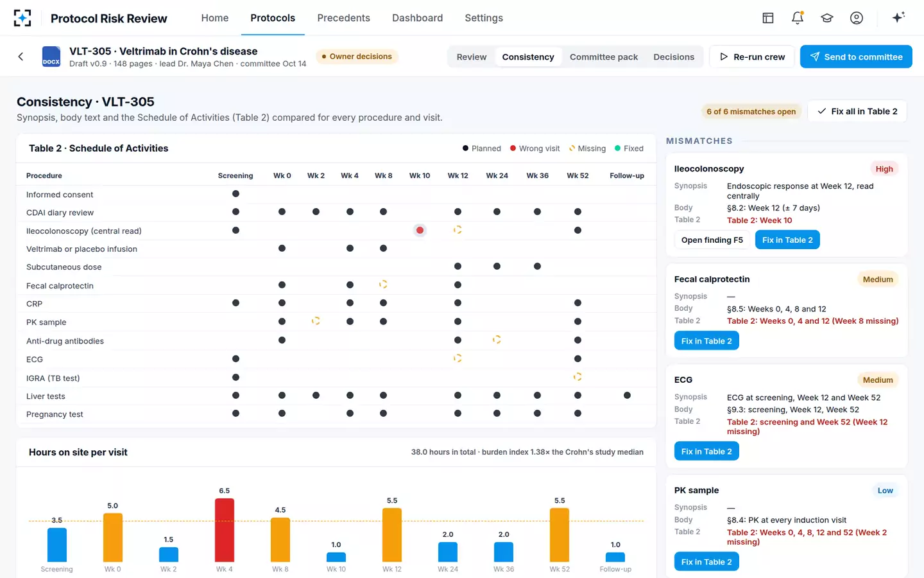Screen dimensions: 924x578
Task: Open the Dashboard menu item
Action: [418, 18]
